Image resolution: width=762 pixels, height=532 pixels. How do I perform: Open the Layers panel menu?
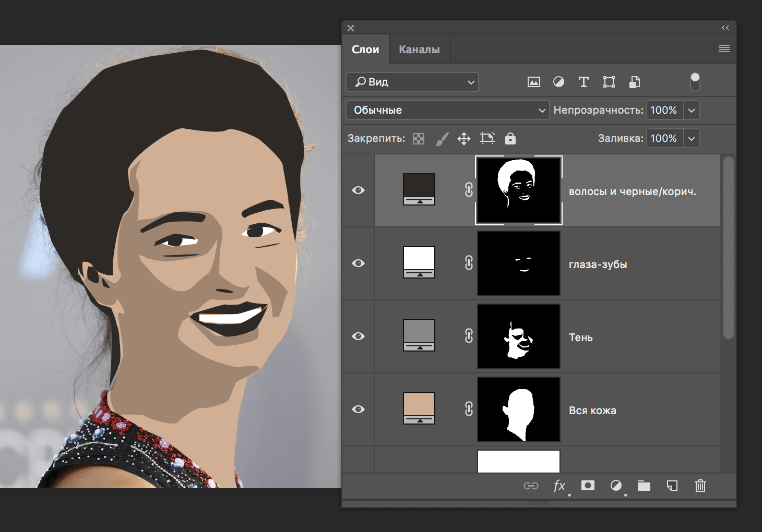(724, 49)
